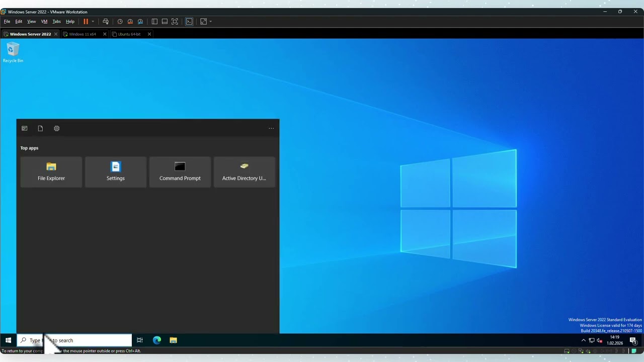Image resolution: width=644 pixels, height=362 pixels.
Task: Open search panel more options menu
Action: tap(271, 128)
